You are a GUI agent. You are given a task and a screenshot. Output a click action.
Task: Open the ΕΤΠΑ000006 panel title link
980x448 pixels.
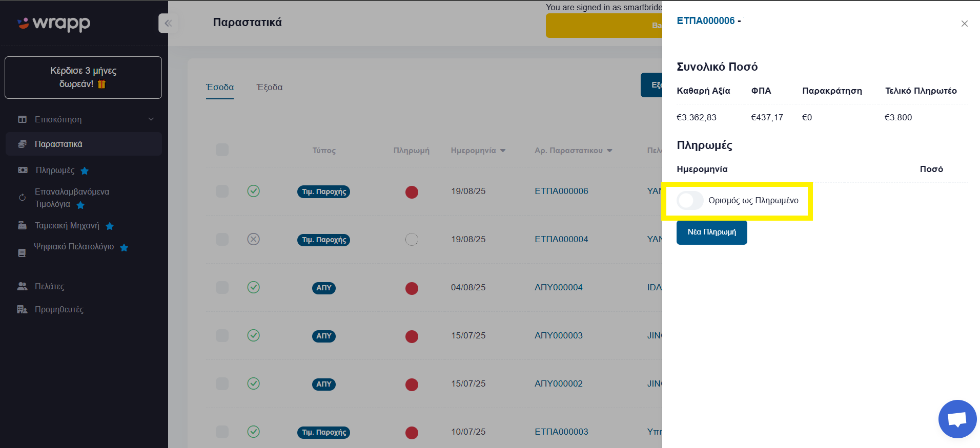(x=705, y=20)
